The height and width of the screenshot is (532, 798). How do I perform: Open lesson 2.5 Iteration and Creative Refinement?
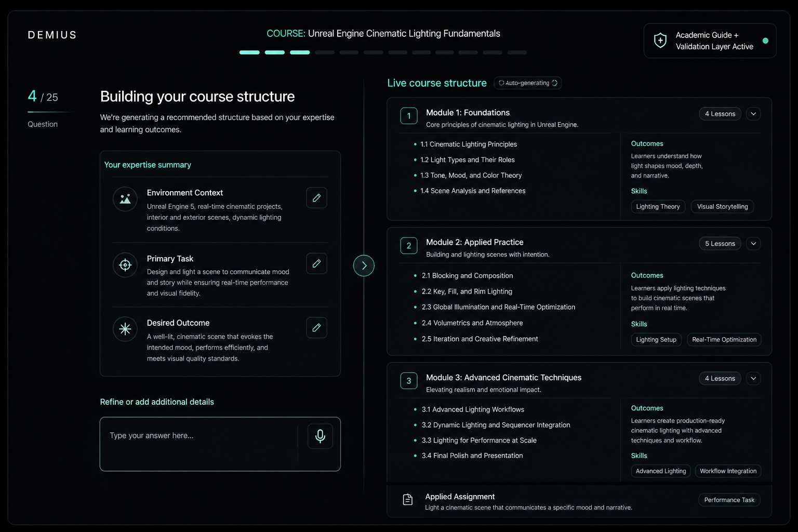[x=480, y=339]
